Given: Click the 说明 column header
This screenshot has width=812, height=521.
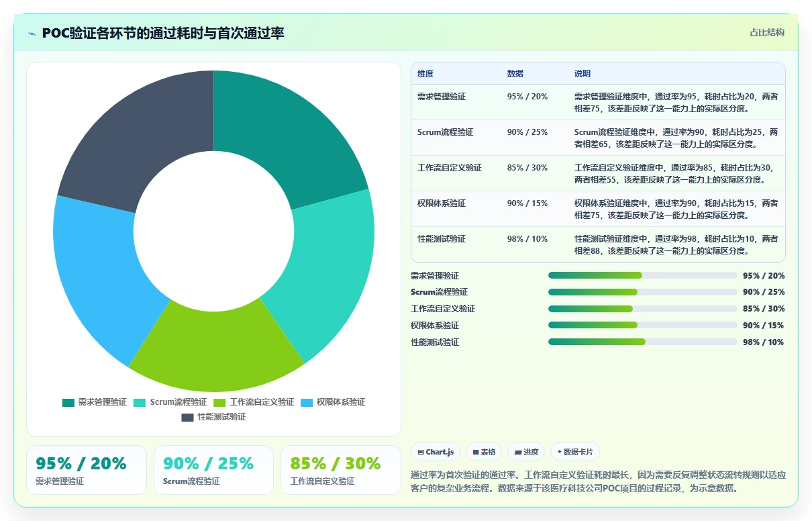Looking at the screenshot, I should 582,74.
